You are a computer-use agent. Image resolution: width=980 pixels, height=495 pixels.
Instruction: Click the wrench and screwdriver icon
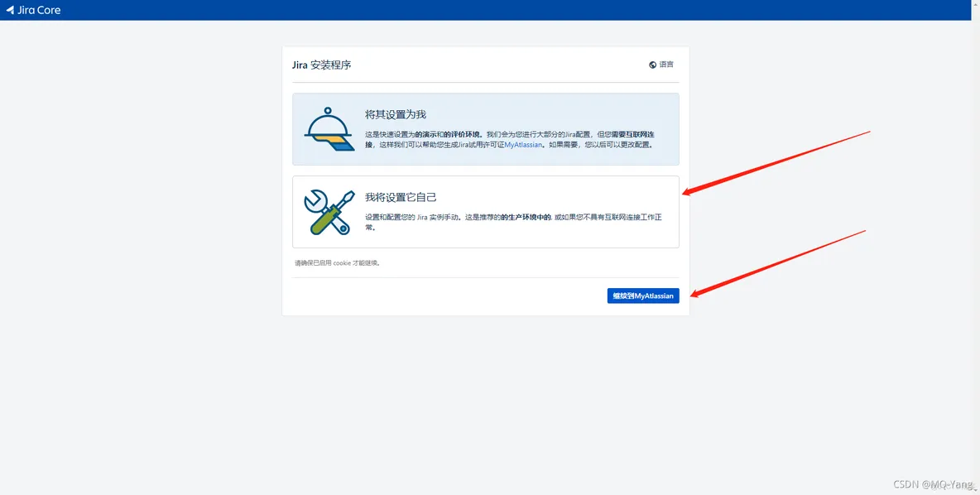click(x=329, y=211)
